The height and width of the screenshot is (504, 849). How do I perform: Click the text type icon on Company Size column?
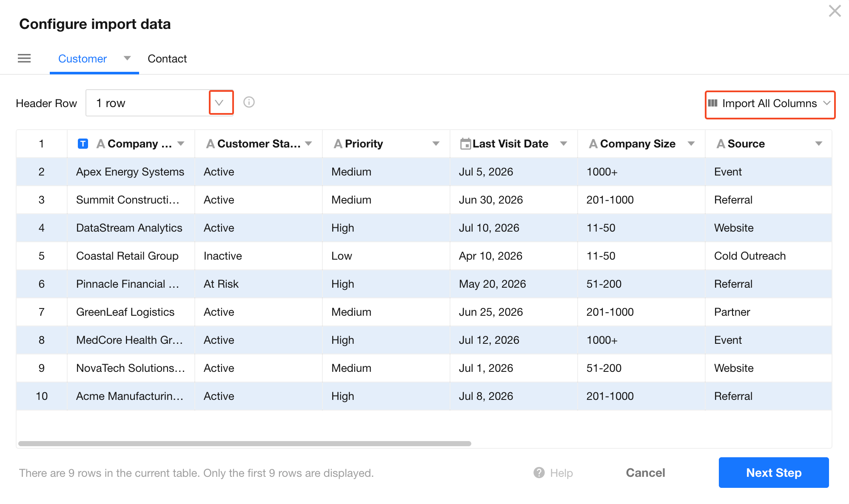(593, 144)
